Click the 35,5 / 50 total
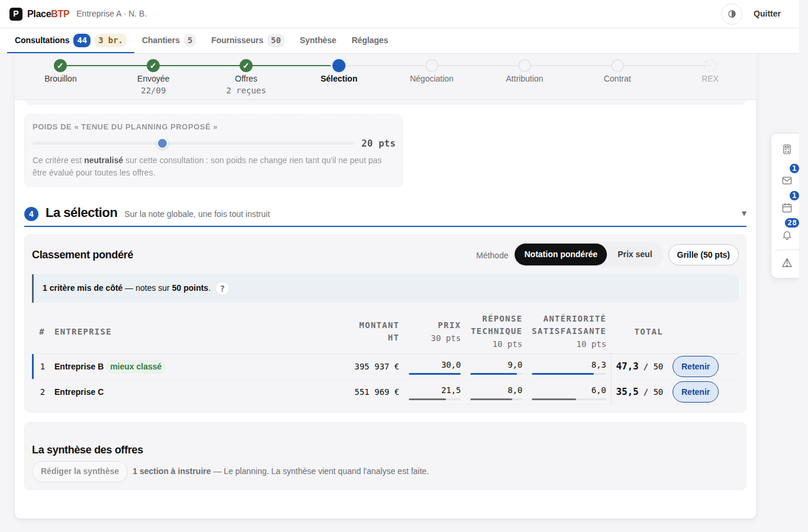 [639, 392]
